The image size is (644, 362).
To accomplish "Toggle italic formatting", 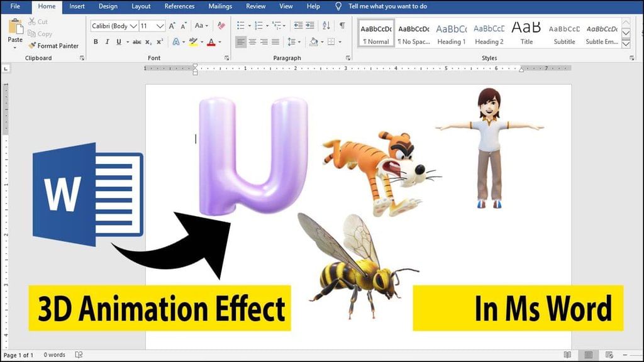I will (107, 42).
